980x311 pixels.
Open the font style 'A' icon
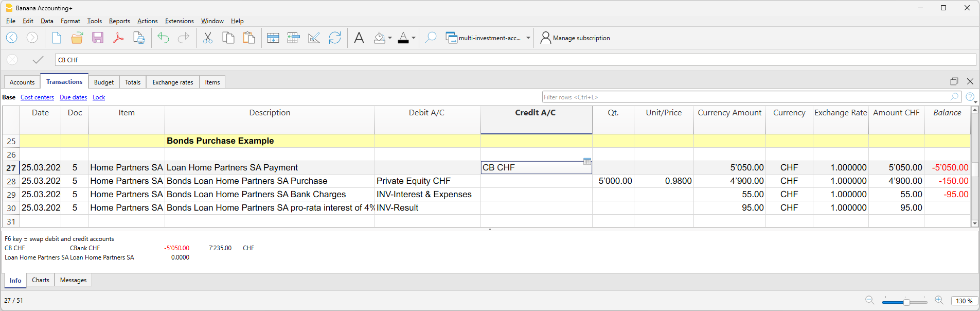[359, 38]
